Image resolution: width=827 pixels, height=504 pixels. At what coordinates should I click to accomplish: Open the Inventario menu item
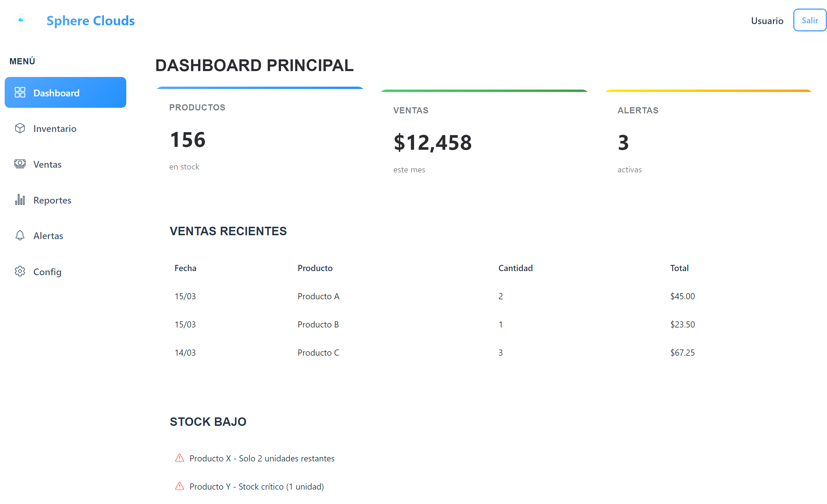[55, 129]
